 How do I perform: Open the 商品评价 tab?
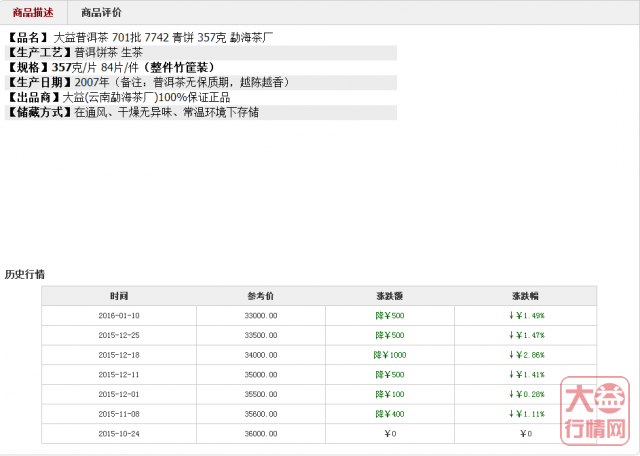(101, 13)
